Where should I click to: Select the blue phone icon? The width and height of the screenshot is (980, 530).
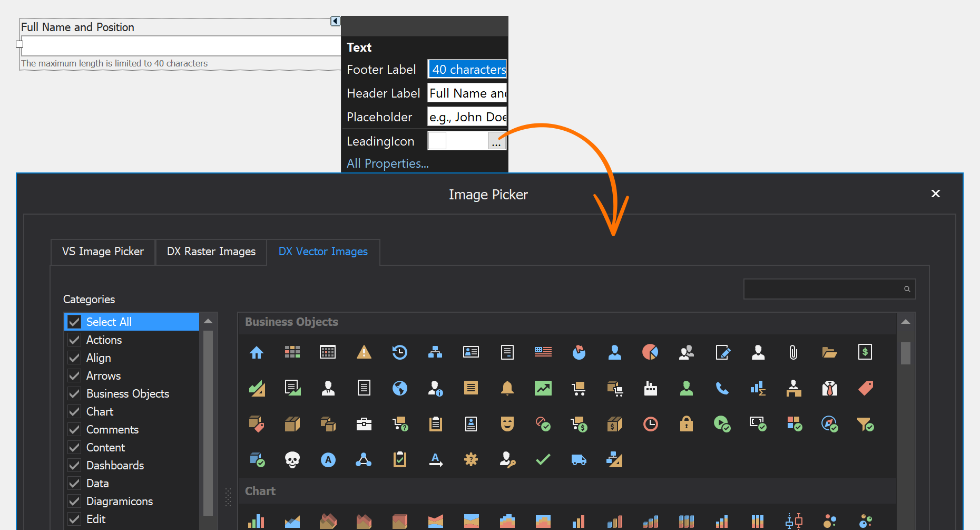(x=722, y=389)
